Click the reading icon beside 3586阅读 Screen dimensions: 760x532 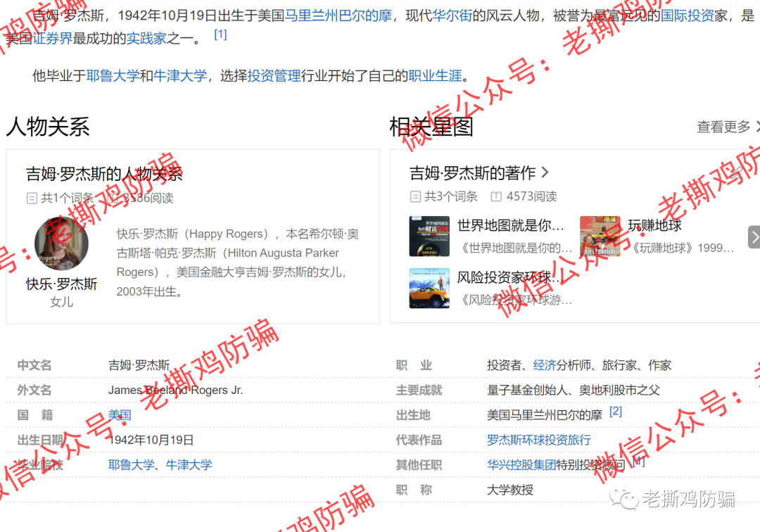pos(113,198)
